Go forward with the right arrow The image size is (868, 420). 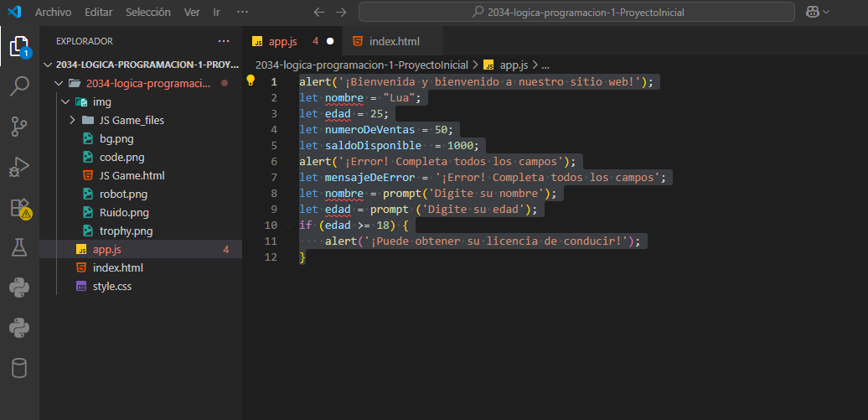point(341,12)
